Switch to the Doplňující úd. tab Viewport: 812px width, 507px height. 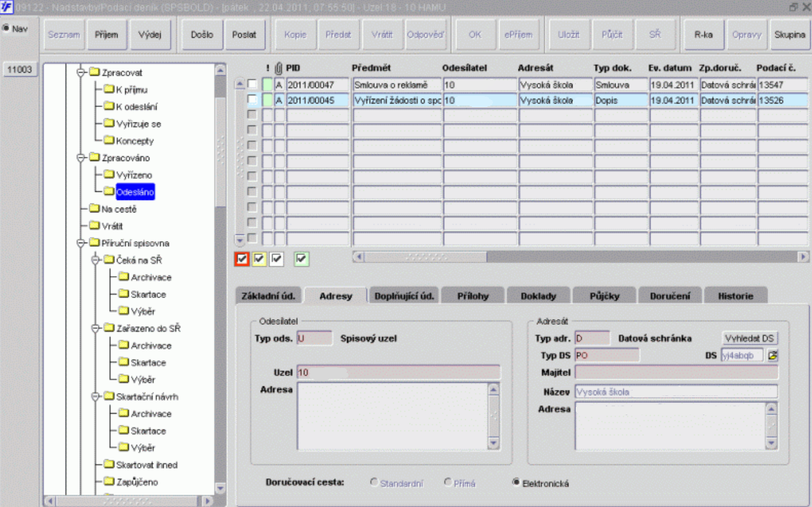pos(404,296)
